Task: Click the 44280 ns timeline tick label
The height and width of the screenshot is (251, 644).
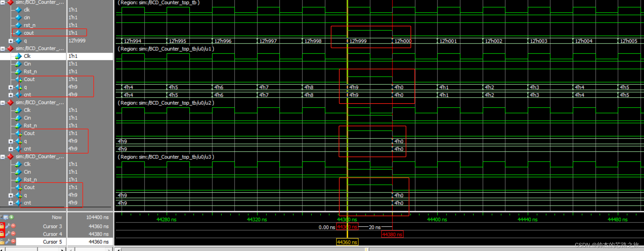Action: pyautogui.click(x=166, y=220)
